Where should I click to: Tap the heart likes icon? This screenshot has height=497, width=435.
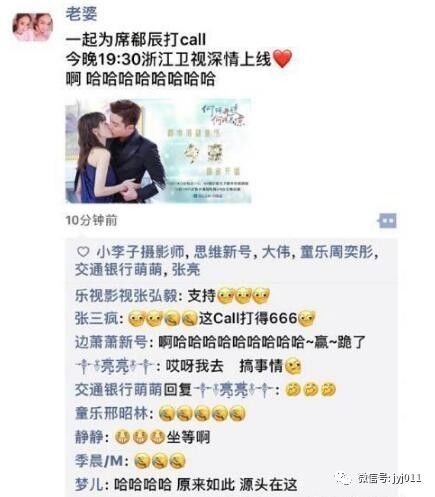(83, 252)
